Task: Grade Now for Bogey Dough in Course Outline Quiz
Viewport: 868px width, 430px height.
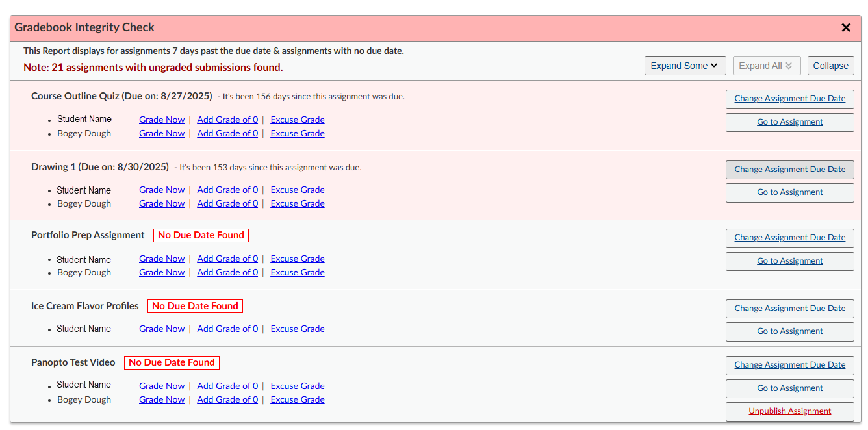Action: pyautogui.click(x=162, y=133)
